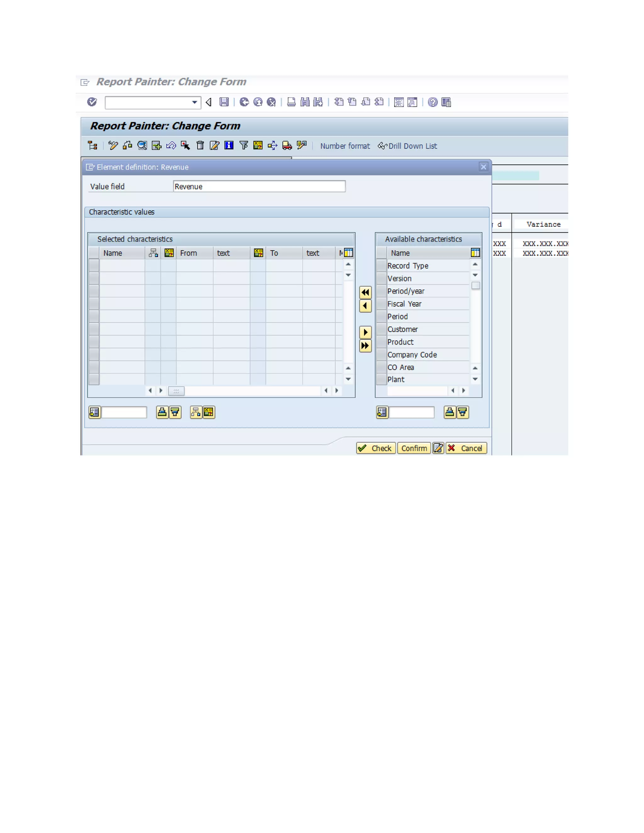Screen dimensions: 644x833
Task: Click the delete trash can icon
Action: coord(200,145)
